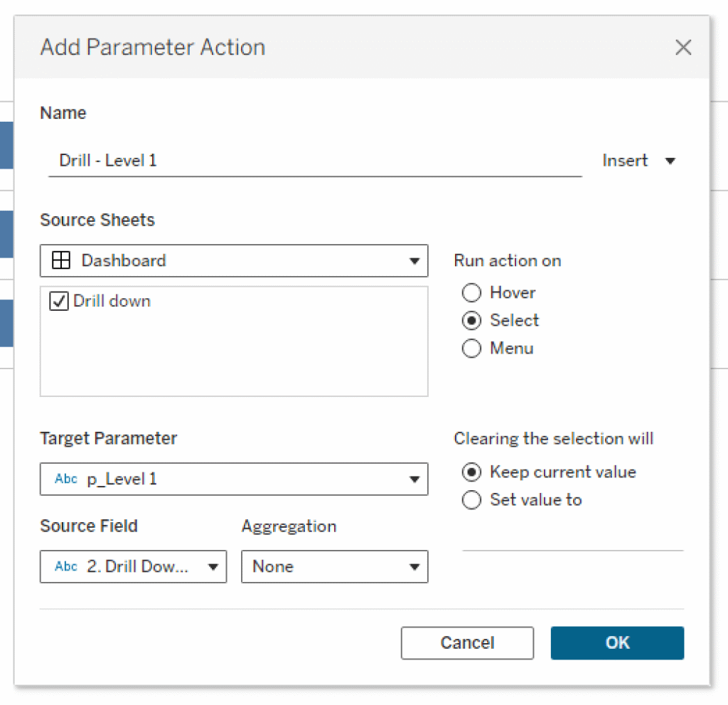The image size is (728, 705).
Task: Expand the Dashboard source sheets dropdown
Action: (234, 260)
